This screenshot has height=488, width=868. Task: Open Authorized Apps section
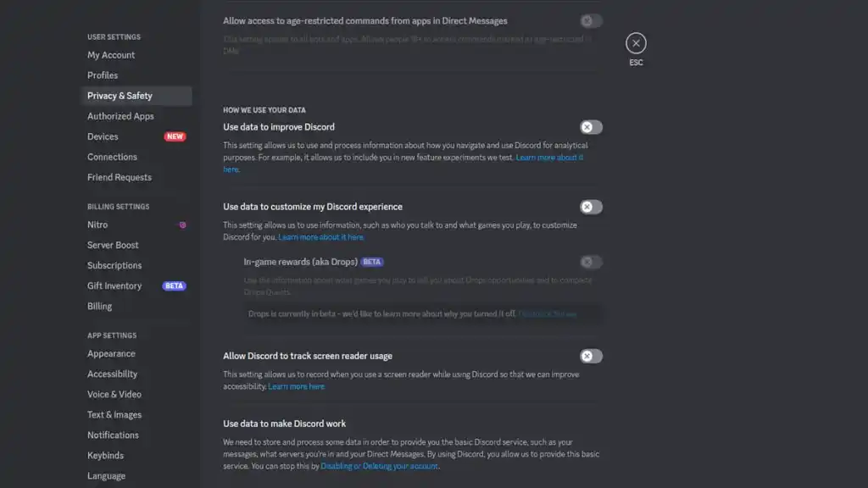pos(120,116)
